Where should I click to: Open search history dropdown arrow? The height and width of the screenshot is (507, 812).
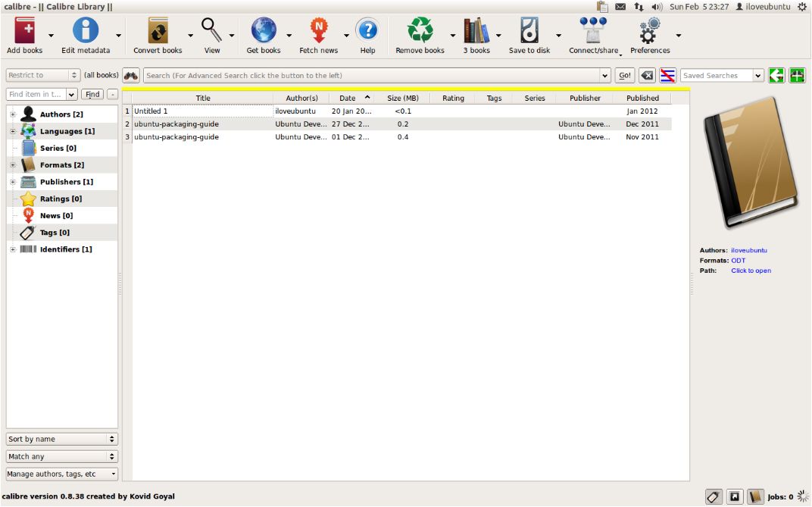[605, 76]
